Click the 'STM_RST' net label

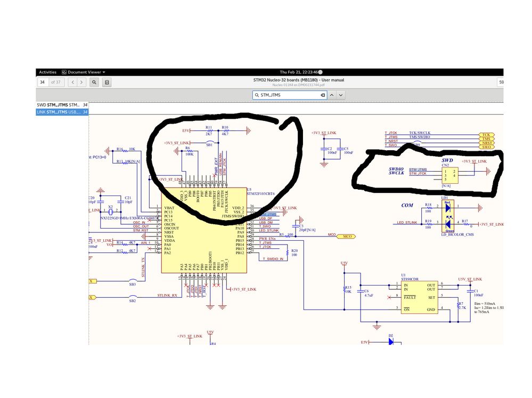[141, 230]
